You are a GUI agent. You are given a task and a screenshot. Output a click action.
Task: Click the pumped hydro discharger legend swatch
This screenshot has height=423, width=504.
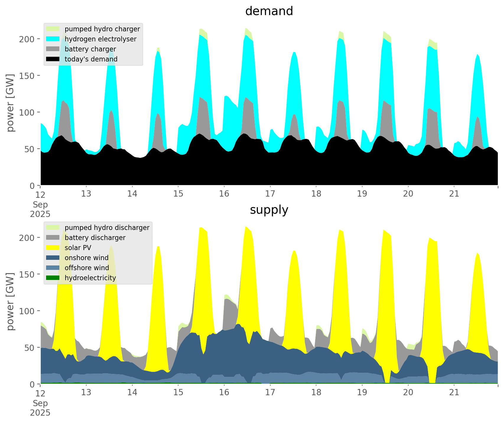click(53, 228)
